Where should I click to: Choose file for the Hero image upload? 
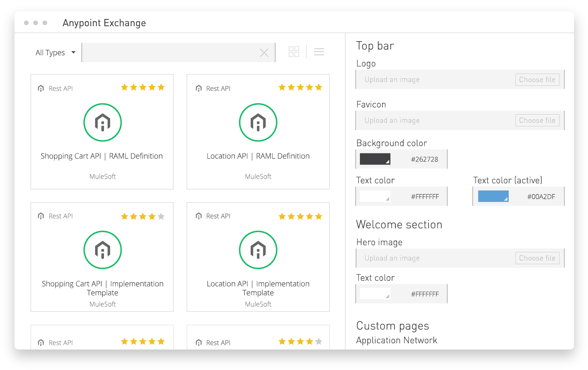[537, 258]
